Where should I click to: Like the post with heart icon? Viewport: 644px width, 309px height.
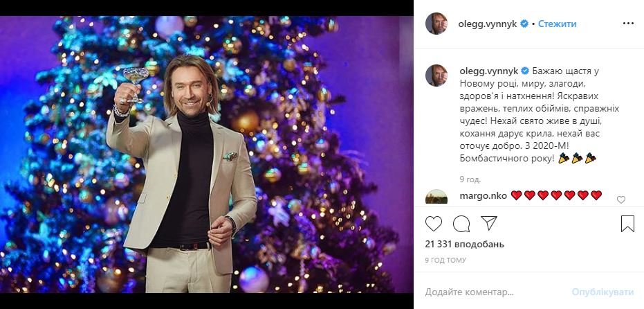pyautogui.click(x=434, y=224)
